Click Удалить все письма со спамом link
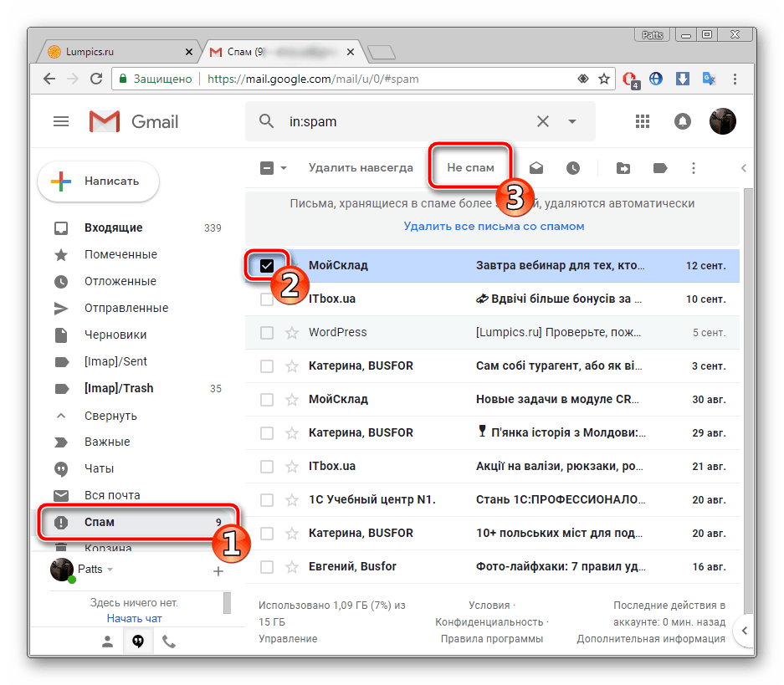Screen dimensions: 784x685 tap(494, 226)
